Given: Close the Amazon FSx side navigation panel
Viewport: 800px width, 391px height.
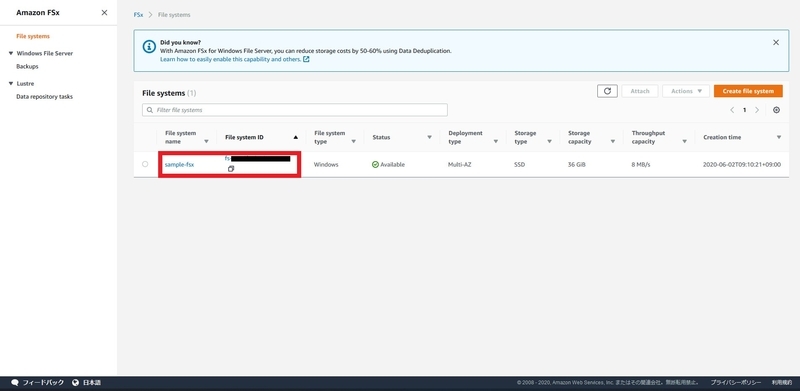Looking at the screenshot, I should 104,13.
